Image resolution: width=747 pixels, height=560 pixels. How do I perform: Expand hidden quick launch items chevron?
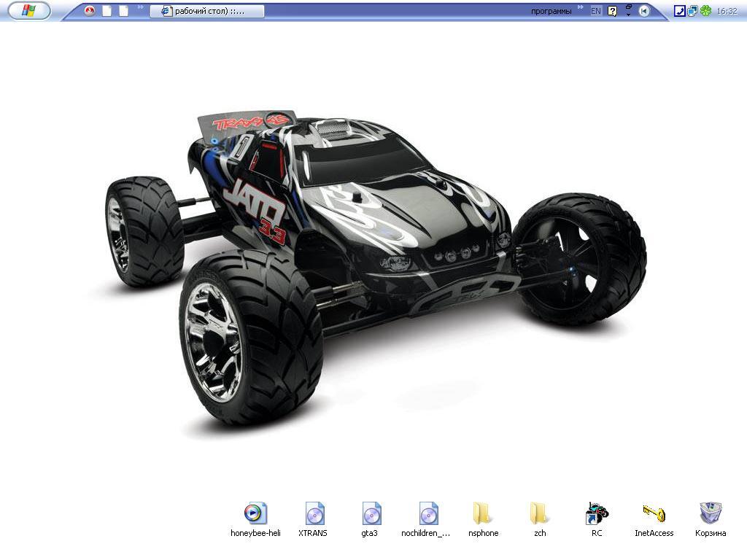click(141, 7)
